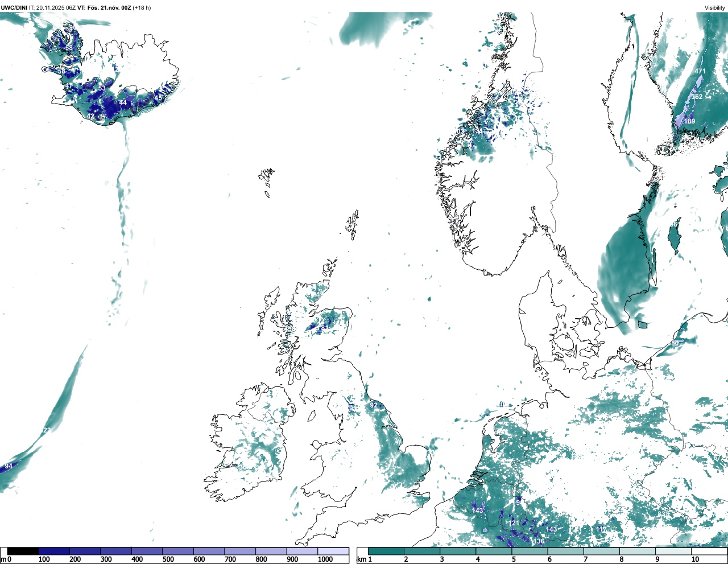This screenshot has width=728, height=564.
Task: Click the '189' visibility value over Finland
Action: click(x=689, y=121)
